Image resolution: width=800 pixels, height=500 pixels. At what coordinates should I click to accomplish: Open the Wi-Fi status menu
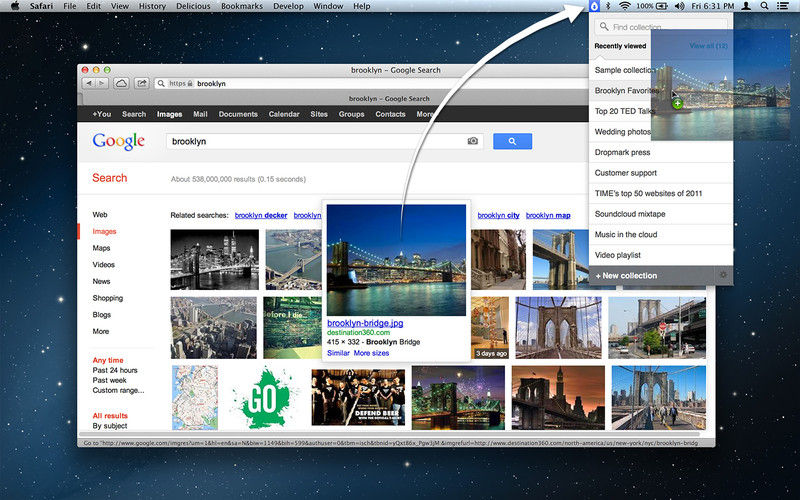coord(624,6)
